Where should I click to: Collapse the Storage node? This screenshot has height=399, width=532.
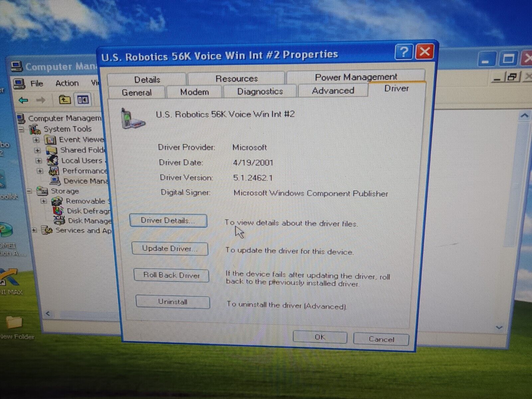[29, 191]
